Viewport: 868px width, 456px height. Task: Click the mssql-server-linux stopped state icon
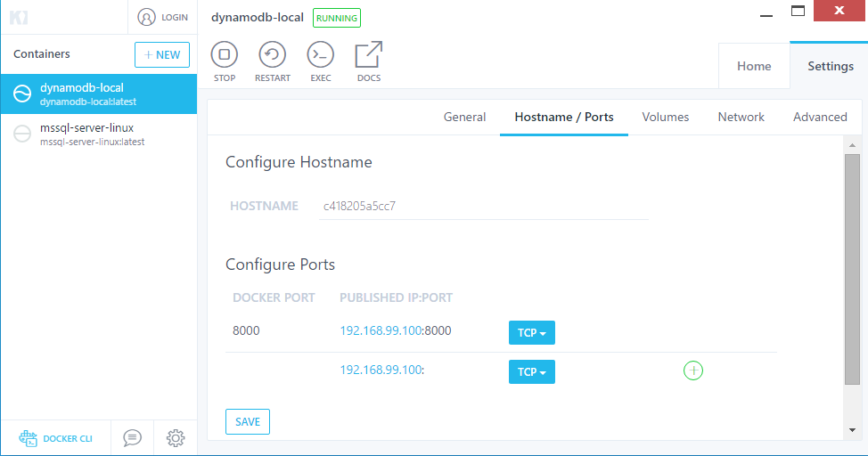[x=22, y=134]
